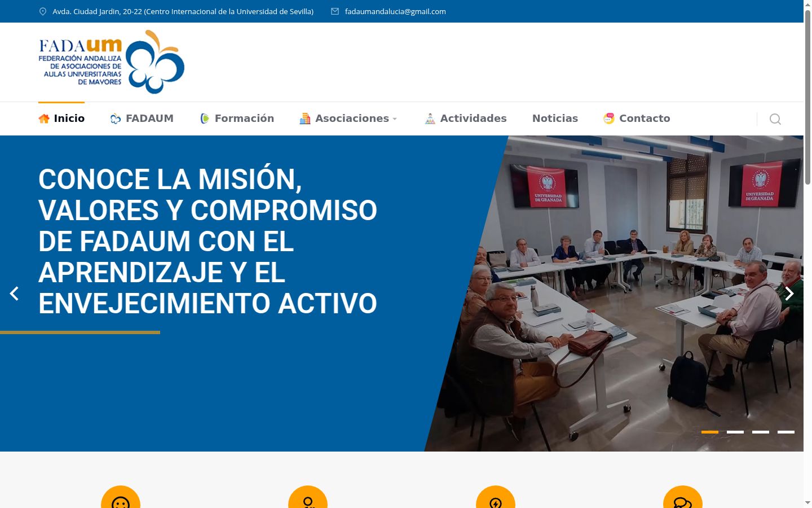This screenshot has height=508, width=812.
Task: Click the flower icon next to FADAUM menu
Action: click(x=116, y=119)
